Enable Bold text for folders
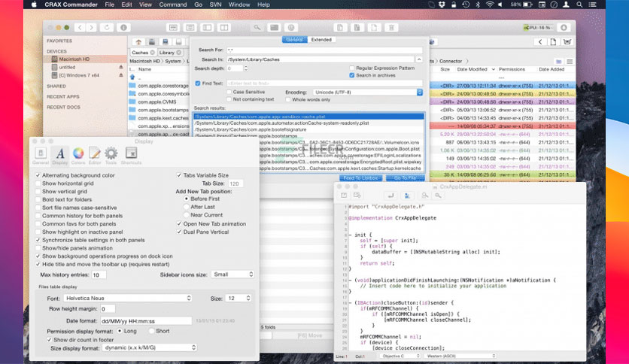 (38, 199)
